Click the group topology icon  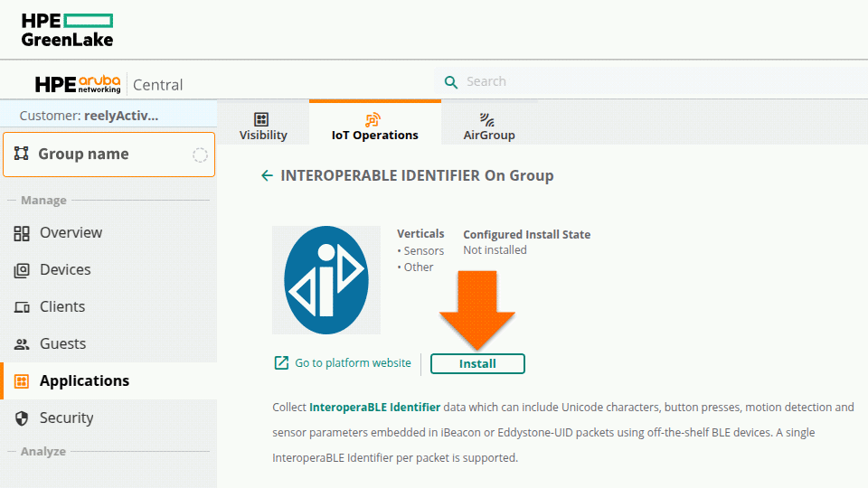(x=21, y=154)
